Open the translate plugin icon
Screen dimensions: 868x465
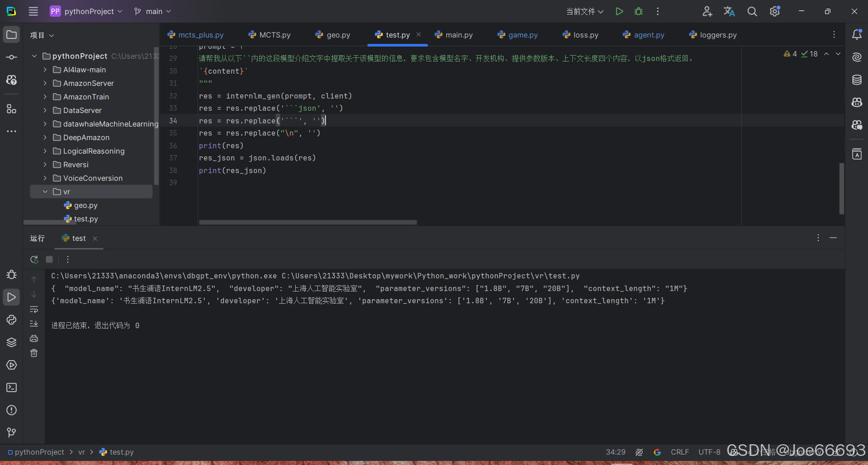[729, 11]
